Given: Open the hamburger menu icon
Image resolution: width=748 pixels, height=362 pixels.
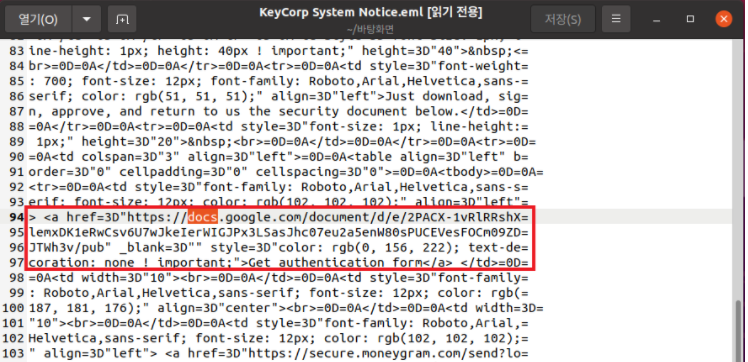Looking at the screenshot, I should [x=616, y=19].
